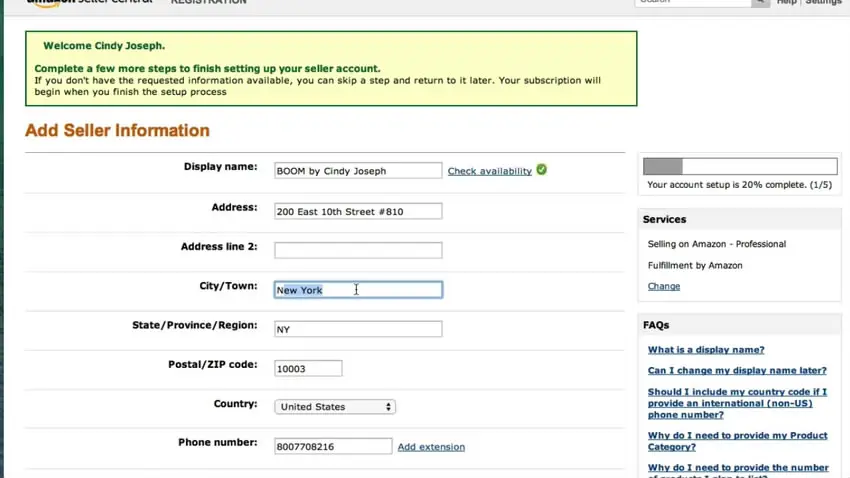This screenshot has height=478, width=850.
Task: Click the Add extension link
Action: (431, 447)
